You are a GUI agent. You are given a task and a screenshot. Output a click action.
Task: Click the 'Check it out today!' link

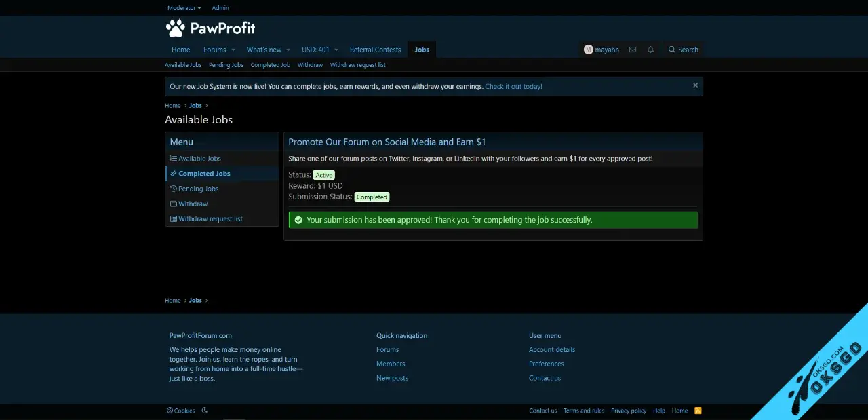tap(513, 87)
